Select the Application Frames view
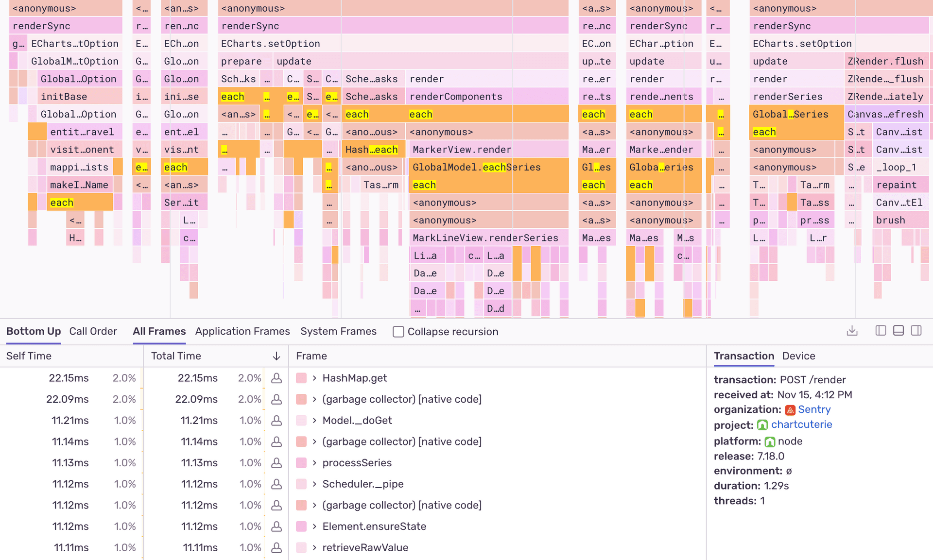Viewport: 933px width, 560px height. 242,331
